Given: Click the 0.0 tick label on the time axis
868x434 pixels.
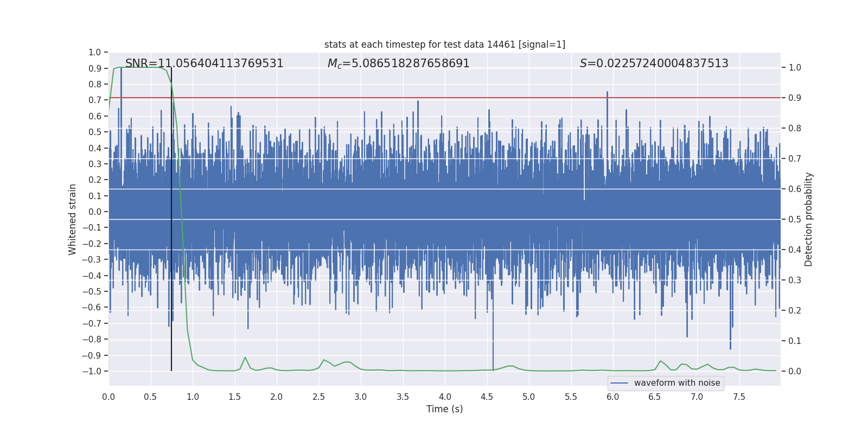Looking at the screenshot, I should click(108, 397).
